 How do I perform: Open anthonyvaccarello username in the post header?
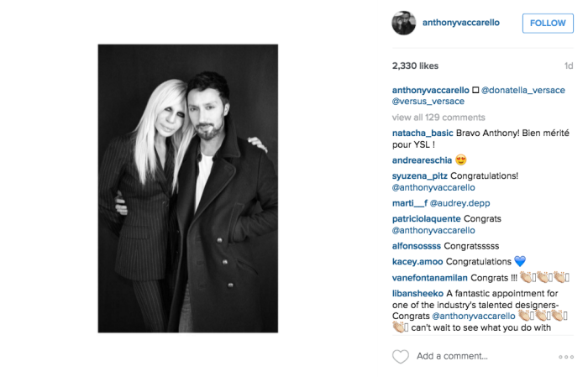(x=461, y=23)
